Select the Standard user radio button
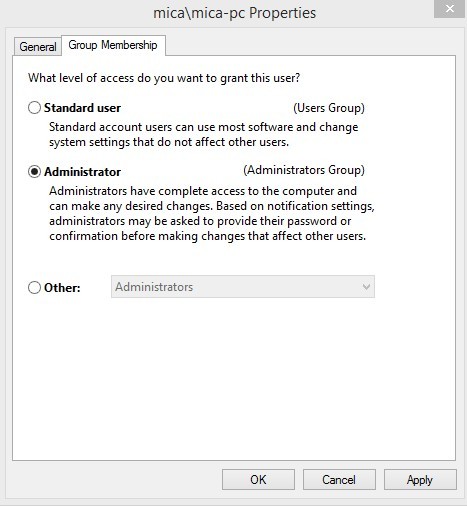 tap(34, 108)
